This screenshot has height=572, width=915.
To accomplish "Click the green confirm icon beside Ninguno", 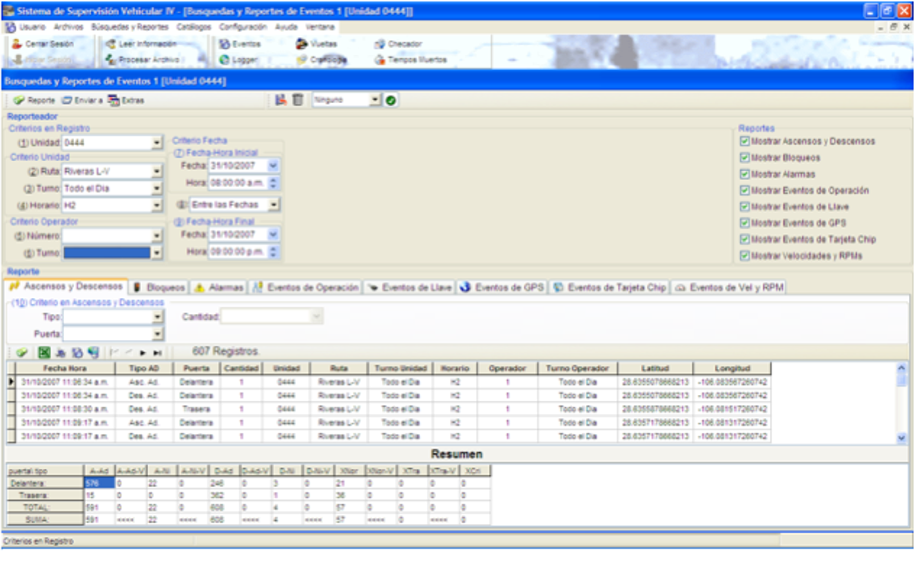I will click(391, 100).
